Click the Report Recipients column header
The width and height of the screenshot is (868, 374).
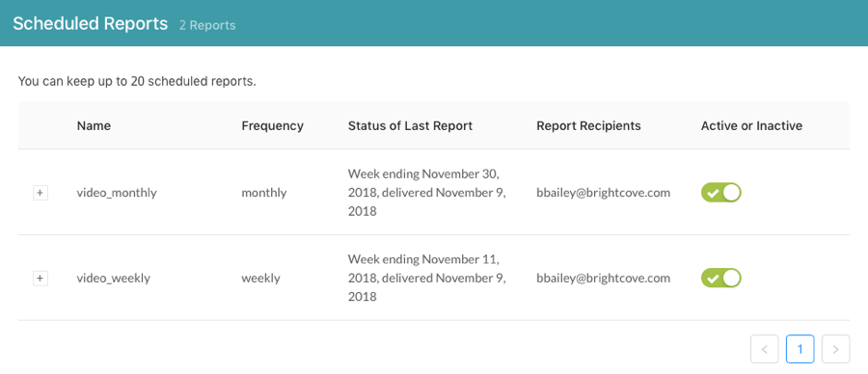(588, 125)
